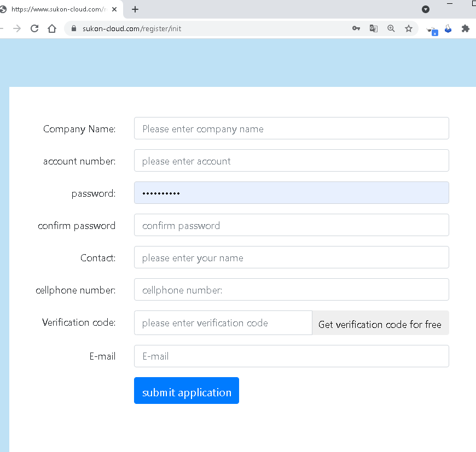The height and width of the screenshot is (452, 476).
Task: Submit application button
Action: coord(187,390)
